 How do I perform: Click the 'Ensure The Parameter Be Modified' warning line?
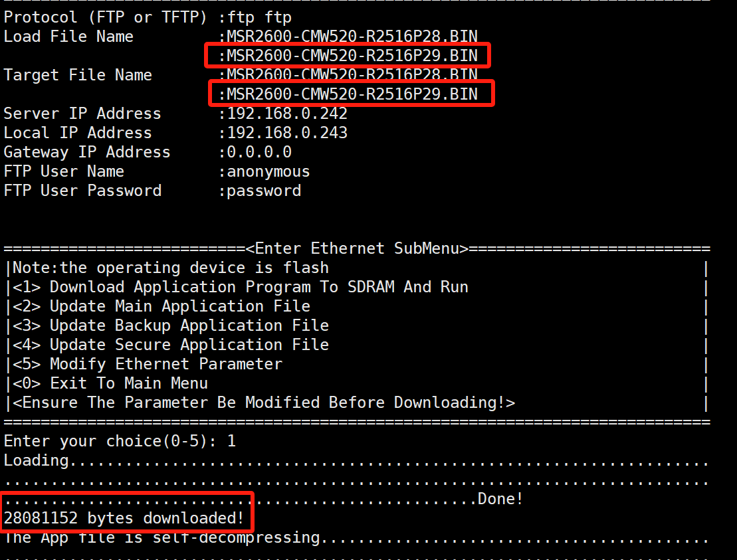[264, 403]
